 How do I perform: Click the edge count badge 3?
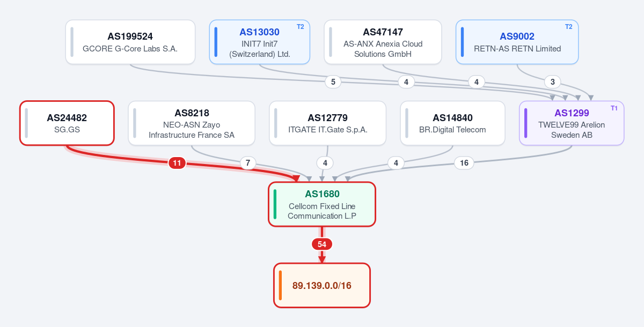pyautogui.click(x=552, y=82)
